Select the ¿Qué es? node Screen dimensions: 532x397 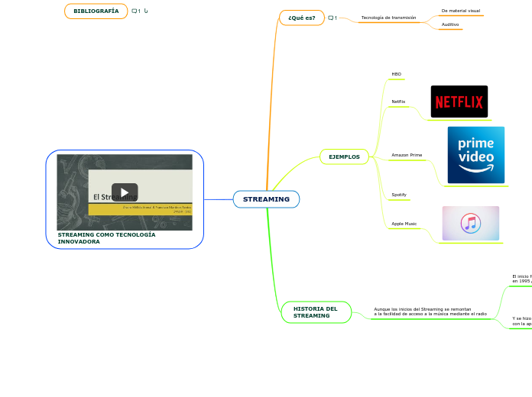(x=302, y=18)
